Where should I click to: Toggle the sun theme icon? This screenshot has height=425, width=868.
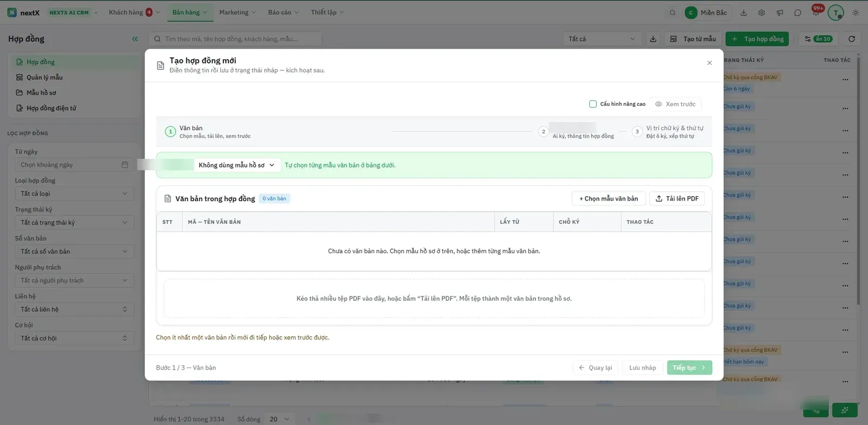tap(856, 12)
